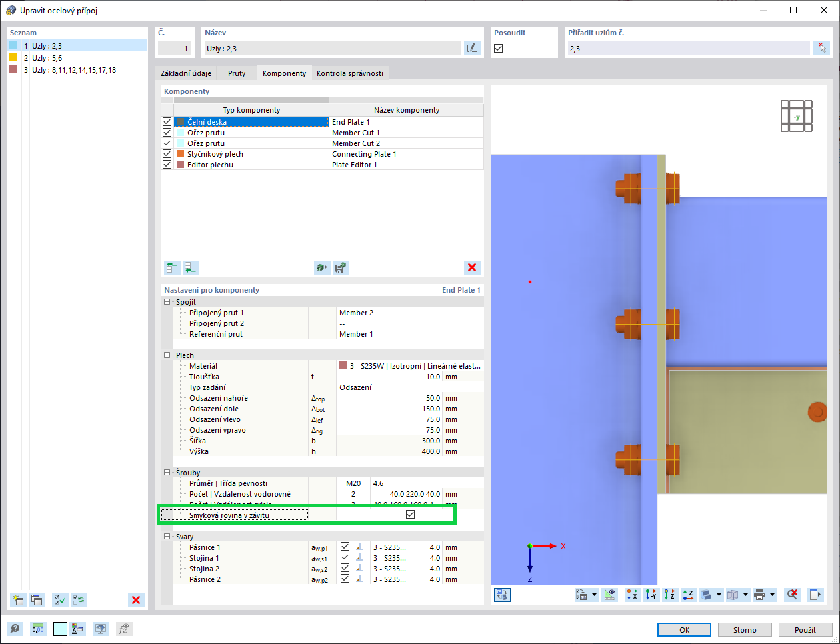840x644 pixels.
Task: Toggle the Pásnice 1 weld checkbox
Action: coord(345,547)
